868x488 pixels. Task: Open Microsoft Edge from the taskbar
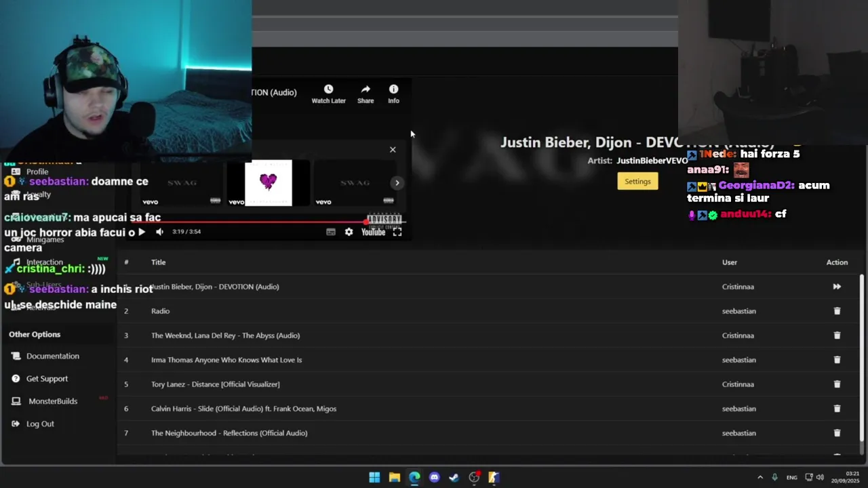click(414, 477)
